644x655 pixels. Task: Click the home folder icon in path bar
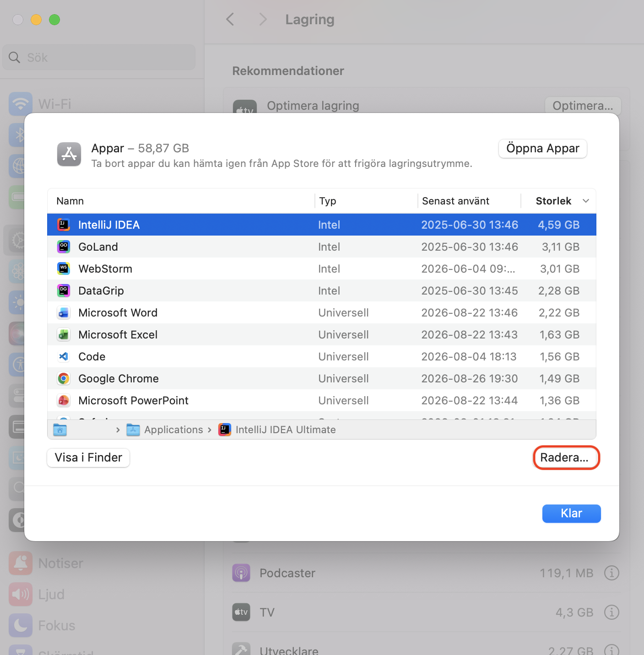[x=60, y=430]
